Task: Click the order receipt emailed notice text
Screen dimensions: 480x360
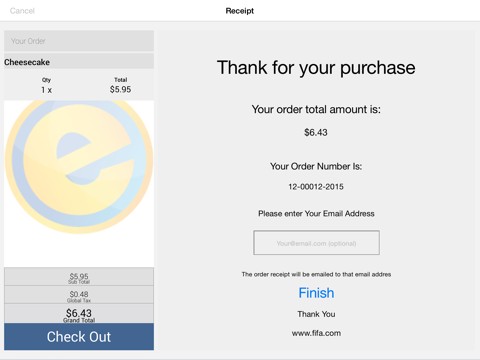Action: (x=316, y=274)
